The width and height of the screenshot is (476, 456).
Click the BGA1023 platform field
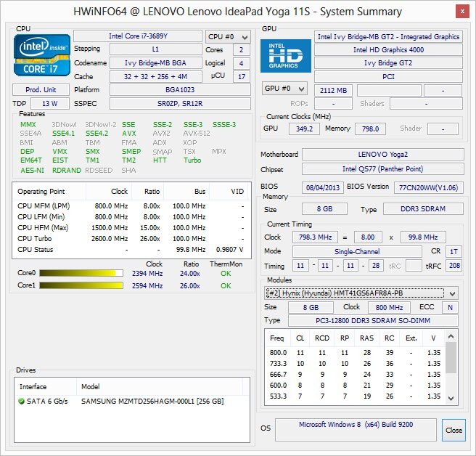pos(180,89)
